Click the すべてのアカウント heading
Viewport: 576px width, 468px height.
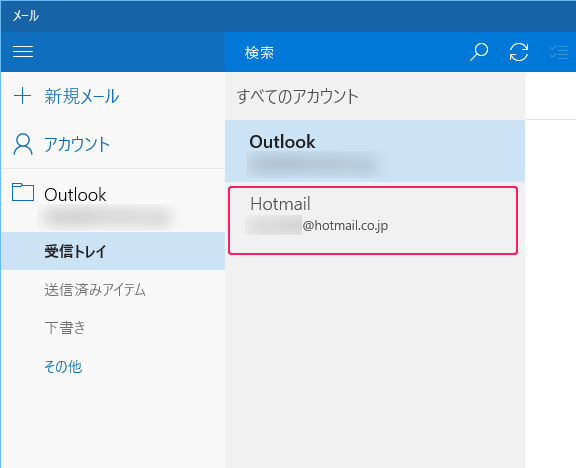click(x=297, y=97)
